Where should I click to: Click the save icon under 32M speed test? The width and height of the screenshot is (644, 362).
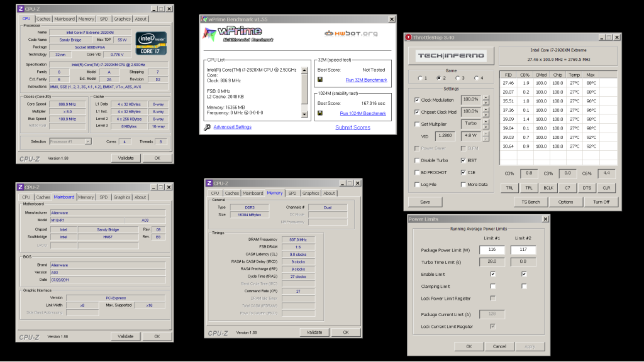[x=320, y=80]
